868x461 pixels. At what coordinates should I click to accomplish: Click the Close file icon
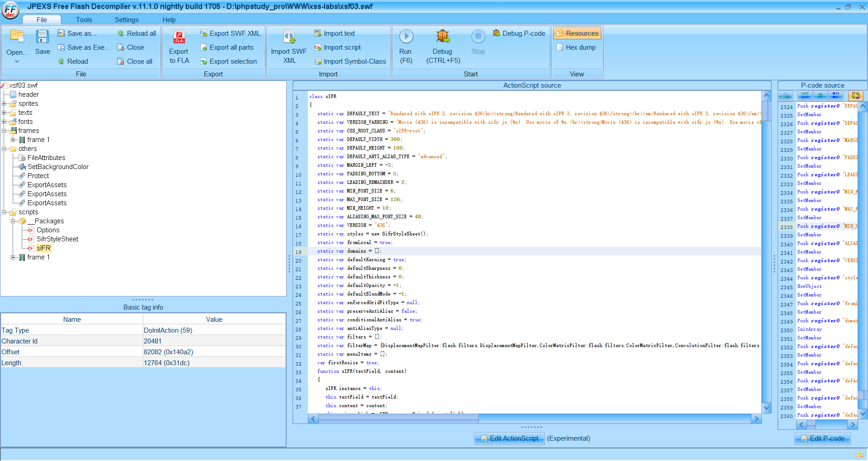(121, 47)
